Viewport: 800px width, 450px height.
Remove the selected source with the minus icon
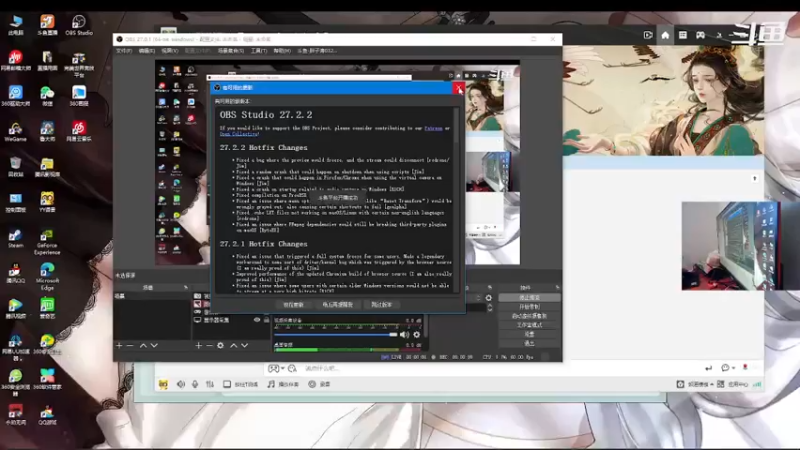pos(209,345)
